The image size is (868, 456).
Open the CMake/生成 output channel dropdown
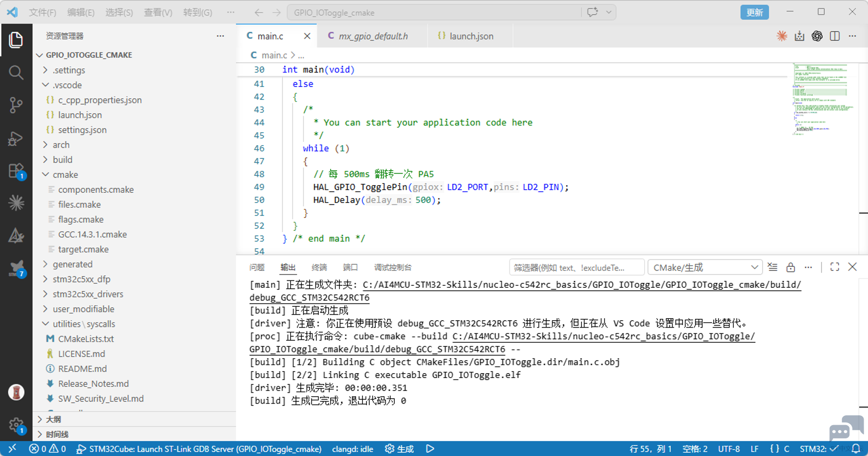[705, 267]
